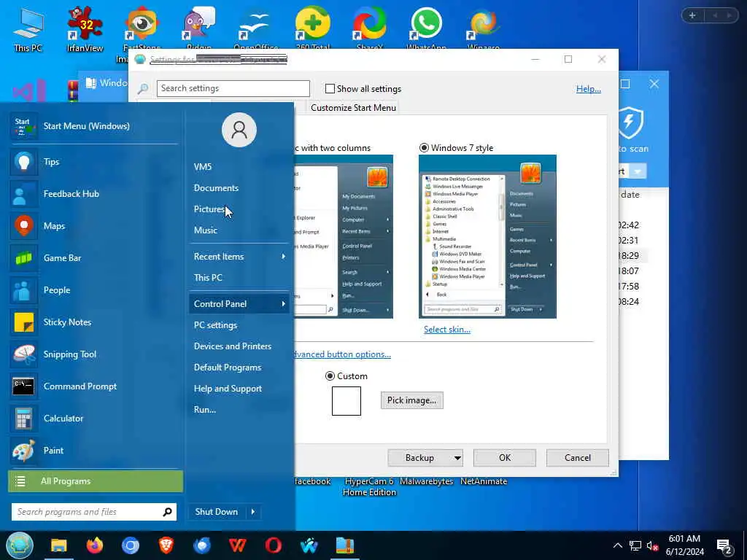
Task: Cancel the settings dialog
Action: point(578,458)
